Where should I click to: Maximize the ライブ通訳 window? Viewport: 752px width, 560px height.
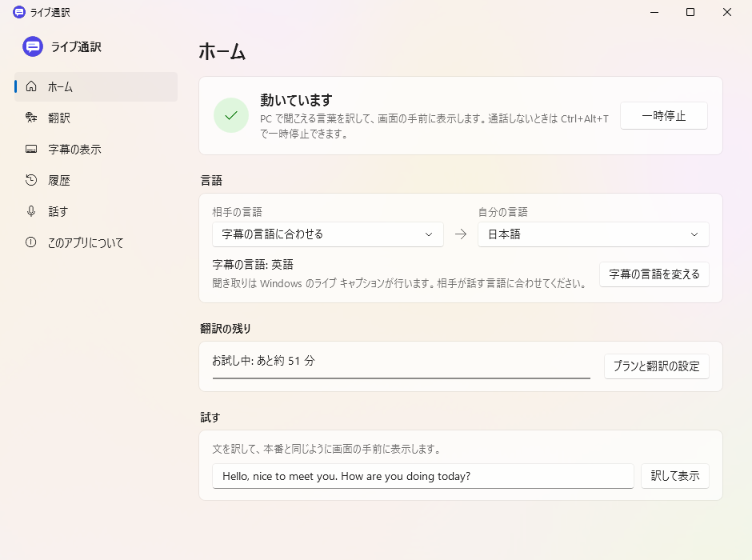[x=690, y=12]
